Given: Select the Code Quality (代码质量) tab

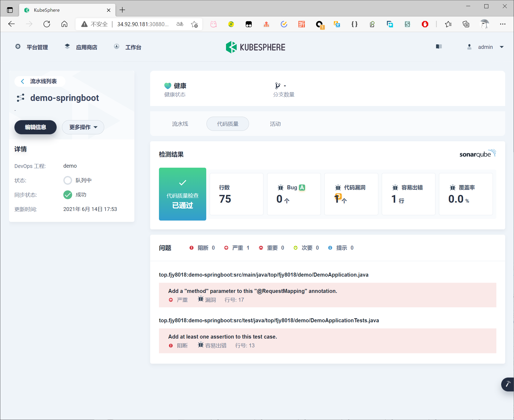Looking at the screenshot, I should click(x=228, y=124).
